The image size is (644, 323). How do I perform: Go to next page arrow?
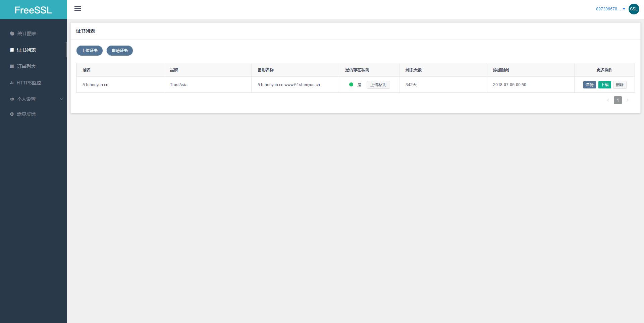pos(628,100)
